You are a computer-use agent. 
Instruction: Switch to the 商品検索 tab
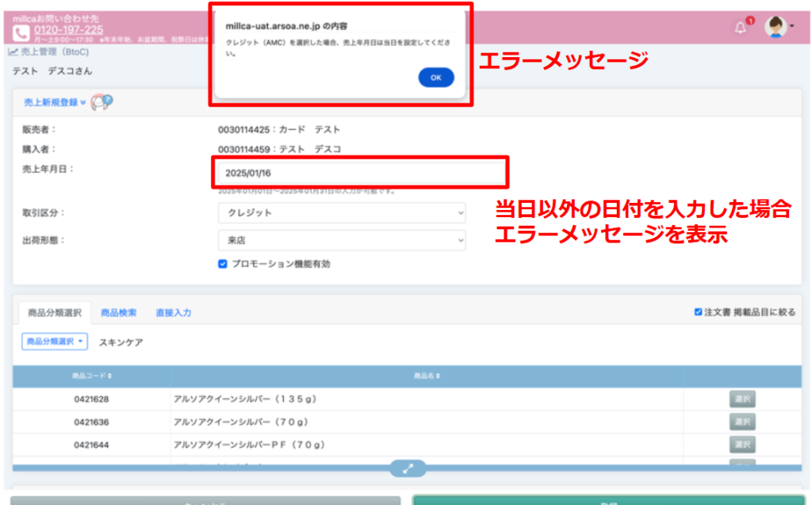118,313
